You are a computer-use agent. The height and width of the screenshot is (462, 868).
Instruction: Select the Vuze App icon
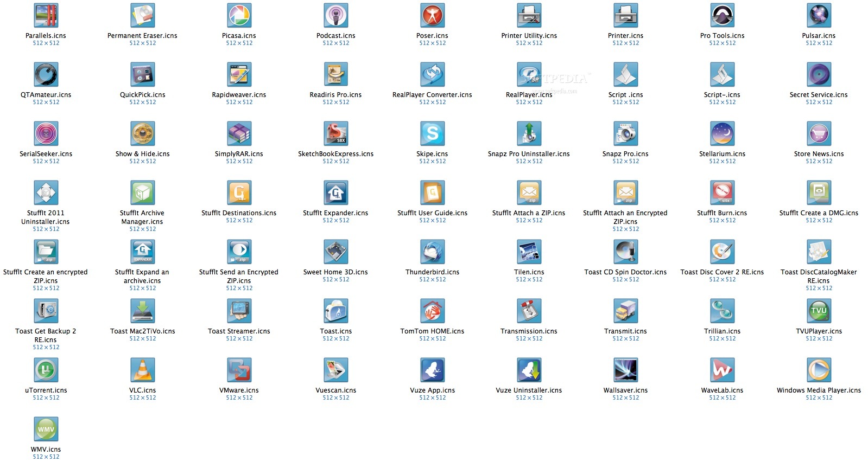pos(433,370)
